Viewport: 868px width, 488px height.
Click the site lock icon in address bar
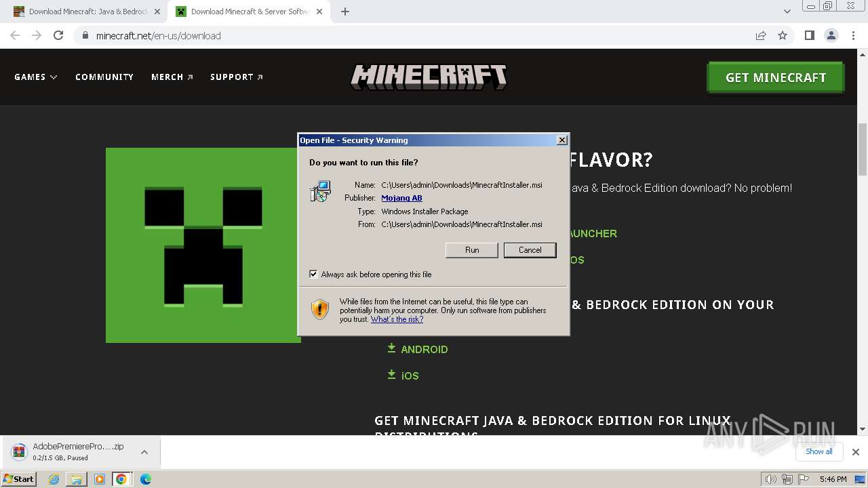coord(85,35)
